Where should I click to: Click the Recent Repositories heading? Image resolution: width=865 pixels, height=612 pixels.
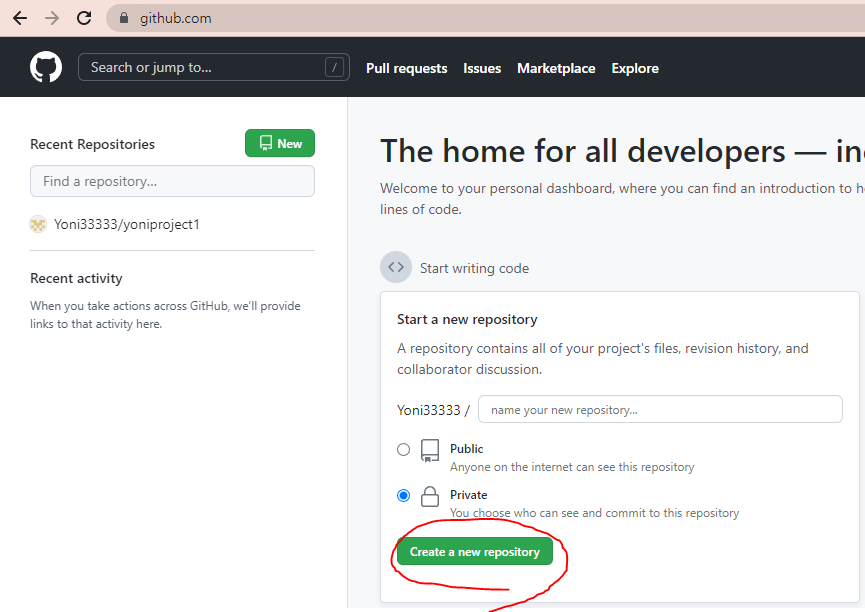click(x=92, y=145)
